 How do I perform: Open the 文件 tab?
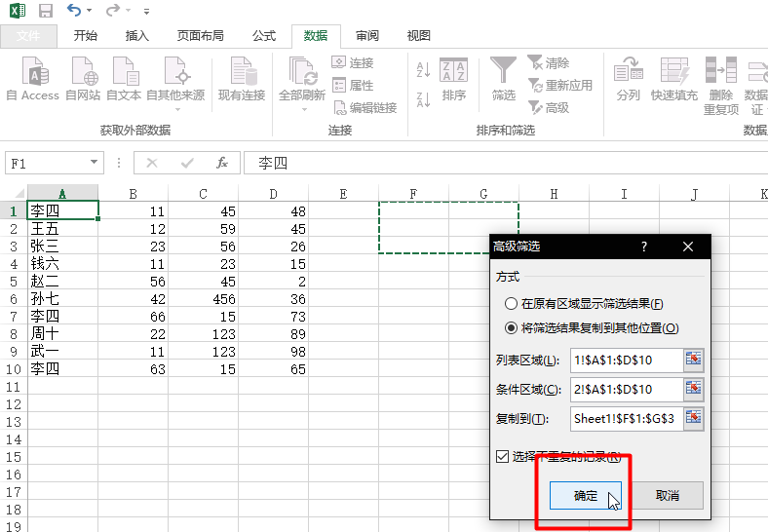pos(28,36)
